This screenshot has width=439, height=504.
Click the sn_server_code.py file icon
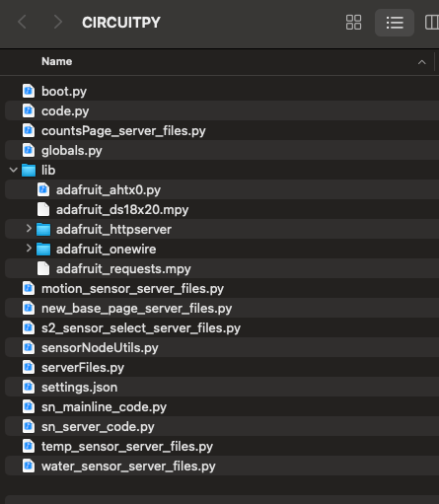(29, 426)
